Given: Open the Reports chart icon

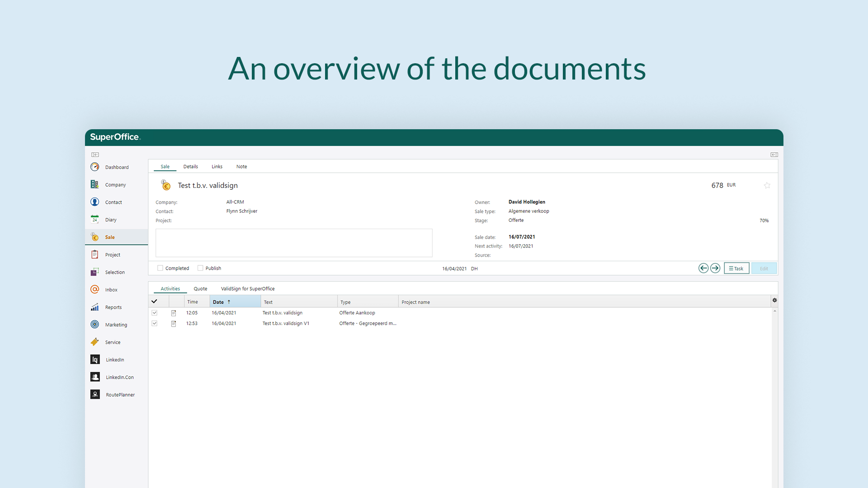Looking at the screenshot, I should [94, 307].
